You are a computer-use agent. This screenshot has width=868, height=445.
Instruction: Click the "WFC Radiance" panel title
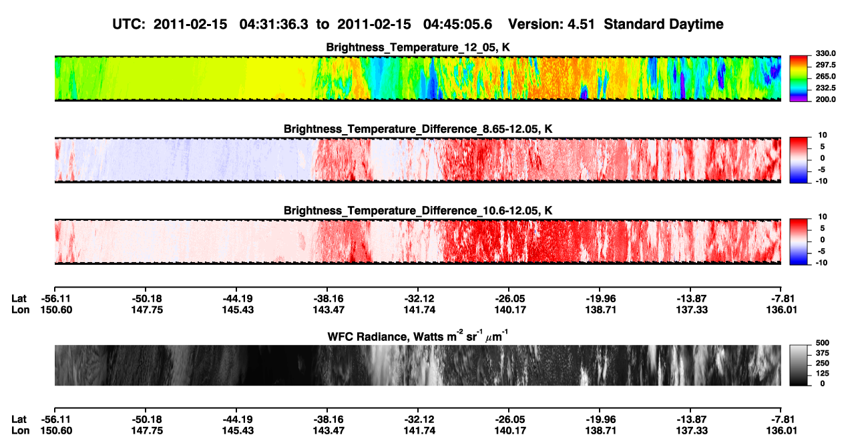(418, 336)
